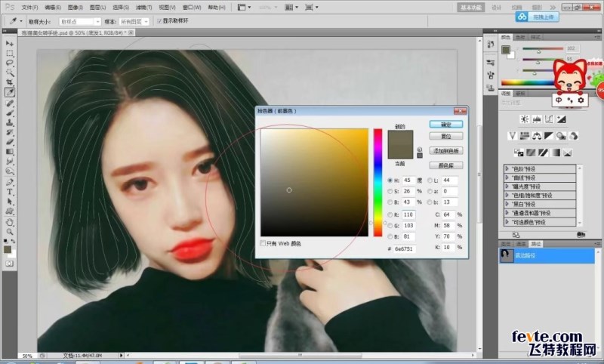Viewport: 604px width, 364px height.
Task: Select the Move tool in the toolbox
Action: [10, 44]
